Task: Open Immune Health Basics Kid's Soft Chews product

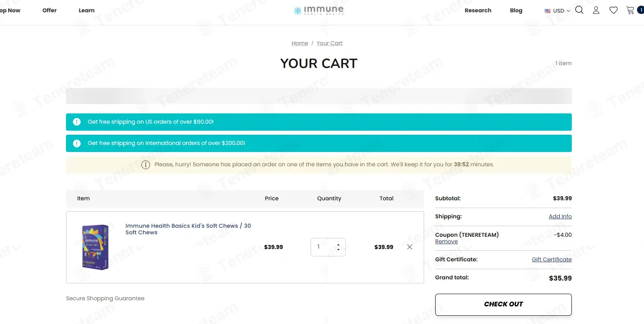Action: (188, 229)
